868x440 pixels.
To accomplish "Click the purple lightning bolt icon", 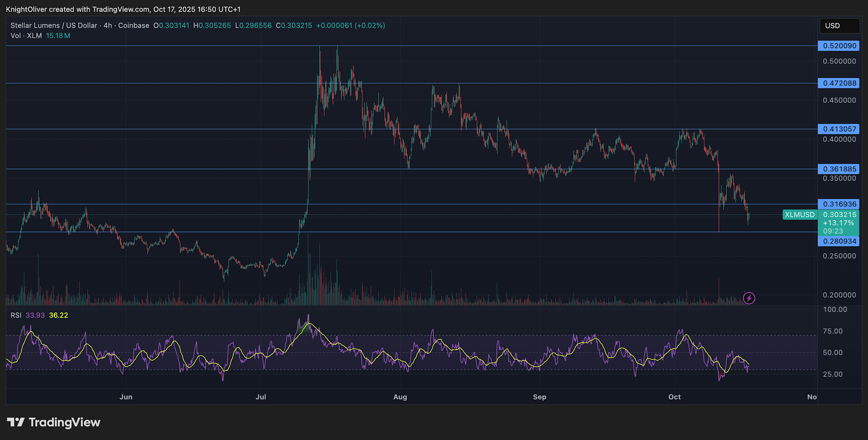I will pos(749,298).
